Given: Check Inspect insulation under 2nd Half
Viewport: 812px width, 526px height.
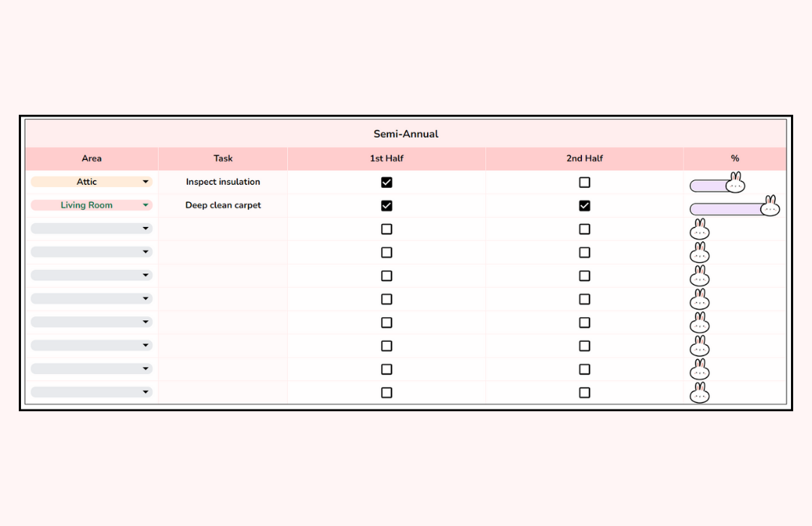Looking at the screenshot, I should (584, 182).
